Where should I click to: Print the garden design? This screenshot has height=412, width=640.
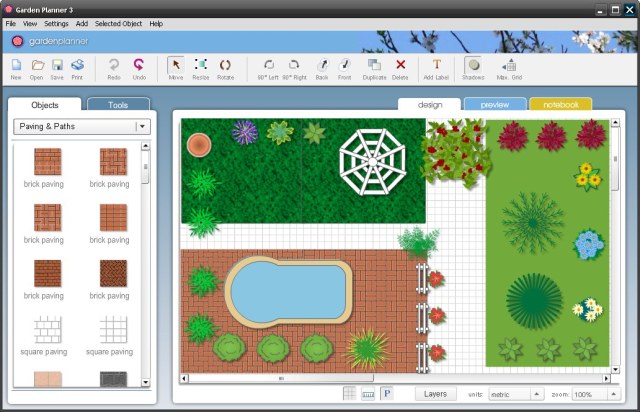(77, 68)
